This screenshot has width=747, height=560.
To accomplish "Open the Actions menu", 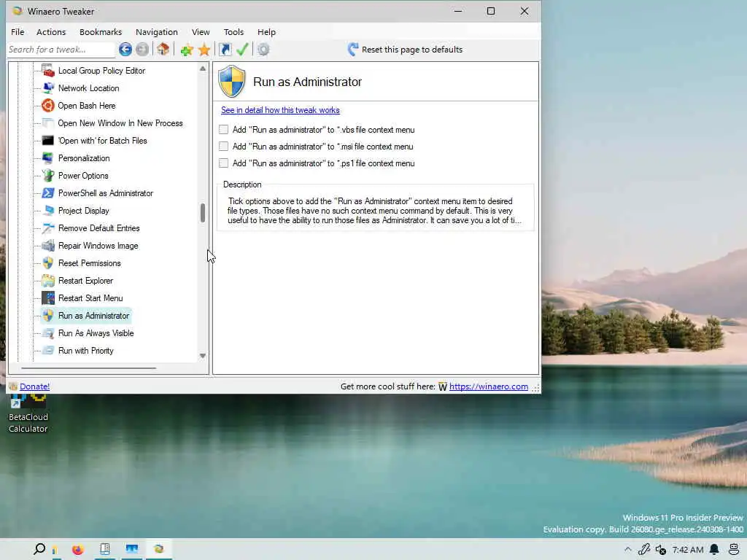I will (x=51, y=32).
